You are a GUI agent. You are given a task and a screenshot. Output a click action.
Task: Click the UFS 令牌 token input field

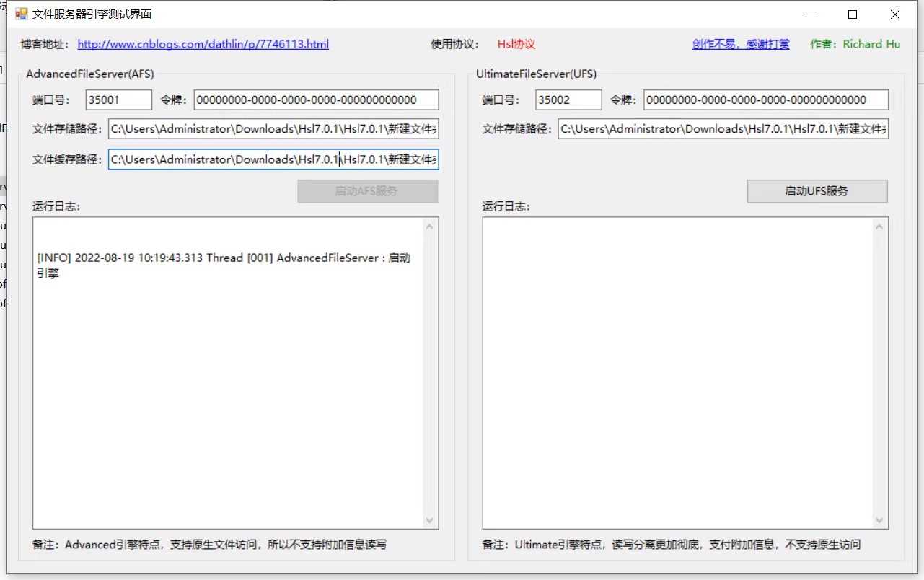(x=765, y=100)
